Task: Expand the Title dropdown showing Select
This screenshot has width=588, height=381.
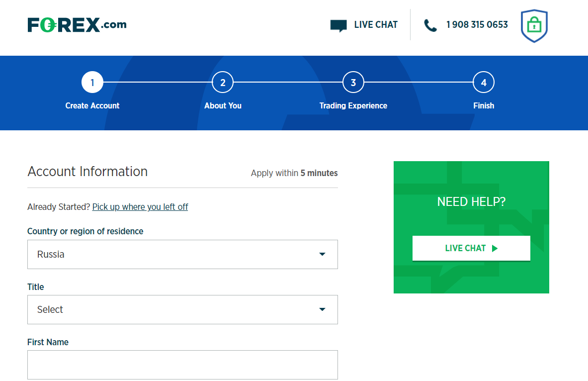Action: 182,310
